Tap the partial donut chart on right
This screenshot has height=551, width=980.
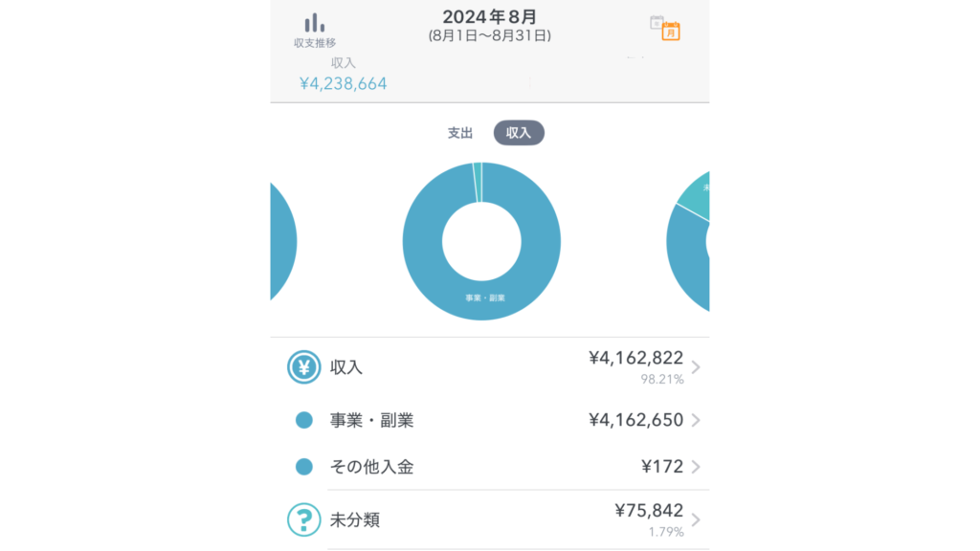click(687, 241)
